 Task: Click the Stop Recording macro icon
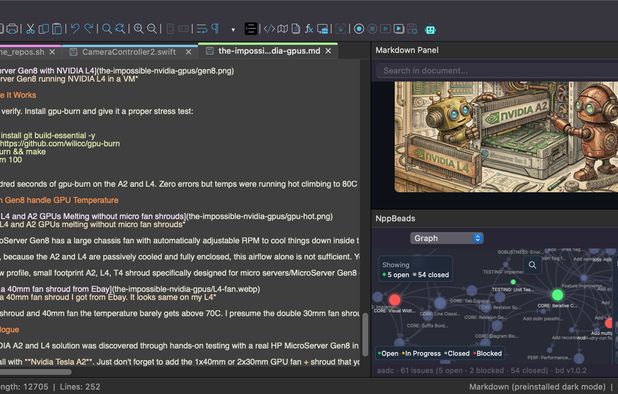coord(372,29)
